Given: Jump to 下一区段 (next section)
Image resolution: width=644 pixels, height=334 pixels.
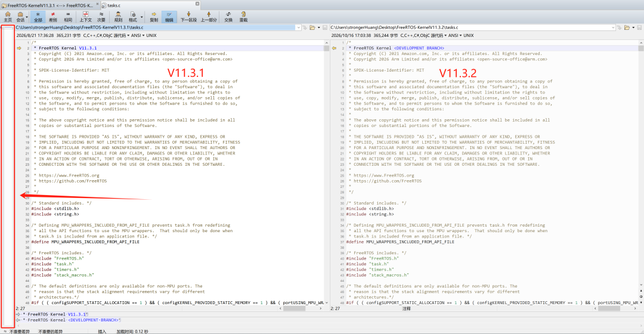Looking at the screenshot, I should [188, 17].
